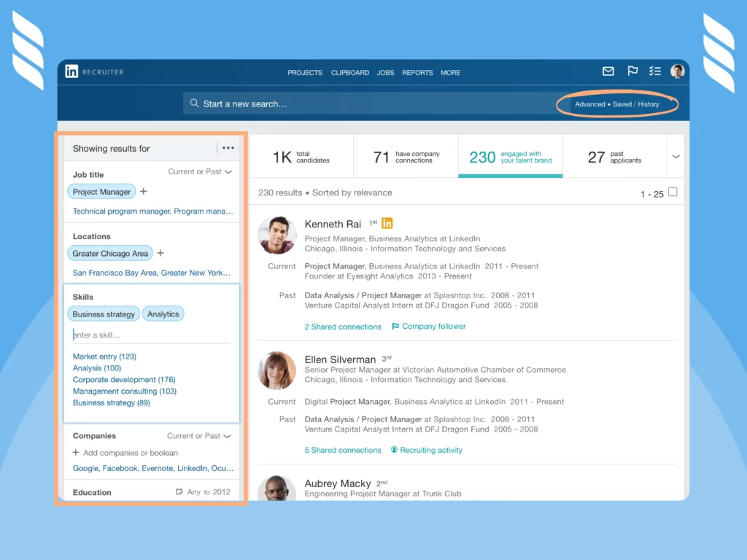Click the LinkedIn Recruiter logo
747x560 pixels.
click(x=94, y=72)
